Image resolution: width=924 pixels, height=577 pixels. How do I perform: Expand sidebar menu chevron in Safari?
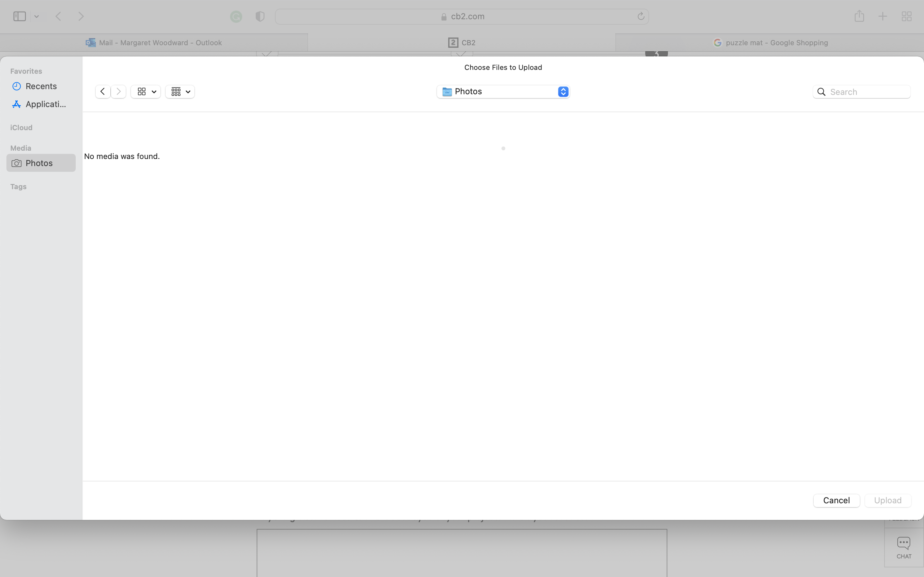pyautogui.click(x=37, y=16)
